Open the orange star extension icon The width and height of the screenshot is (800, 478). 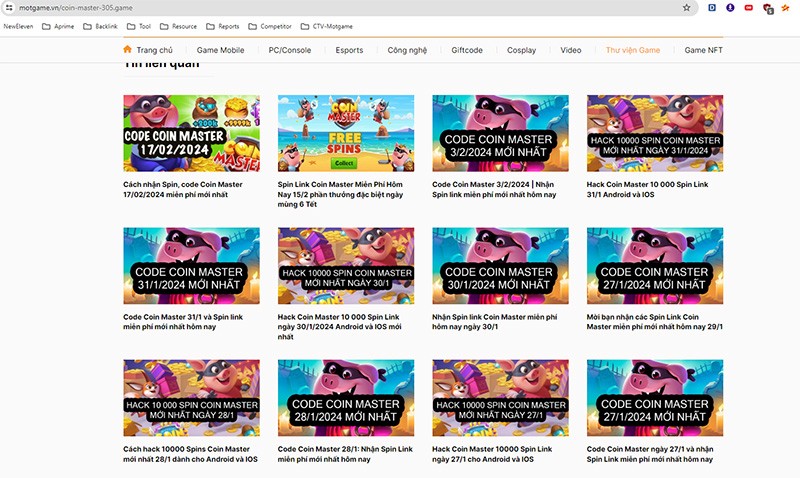(786, 7)
